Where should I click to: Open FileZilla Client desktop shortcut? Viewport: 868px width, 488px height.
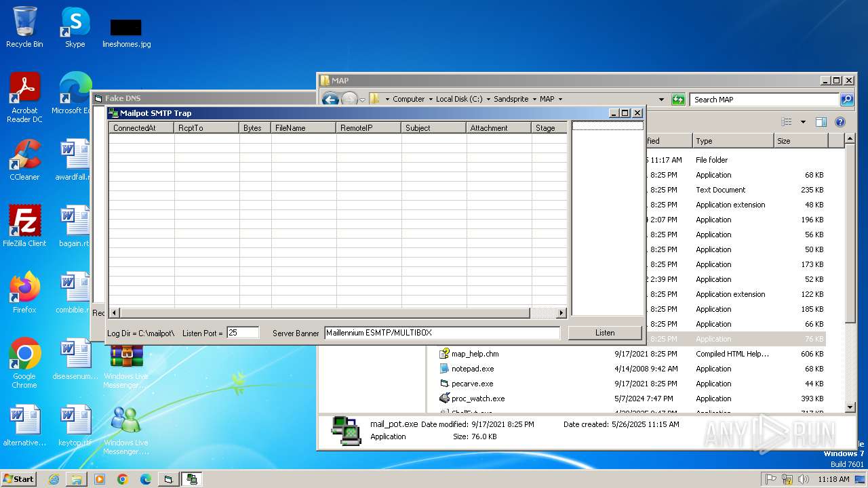24,226
